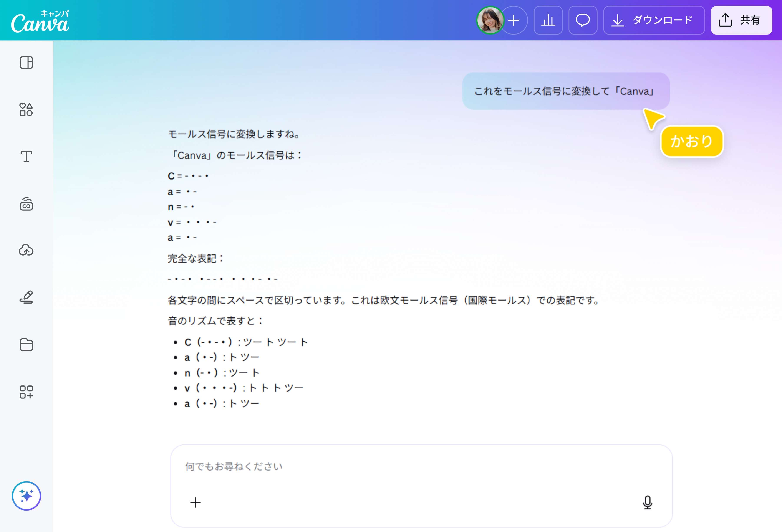Open the Apps grid icon
The width and height of the screenshot is (782, 532).
(x=26, y=392)
